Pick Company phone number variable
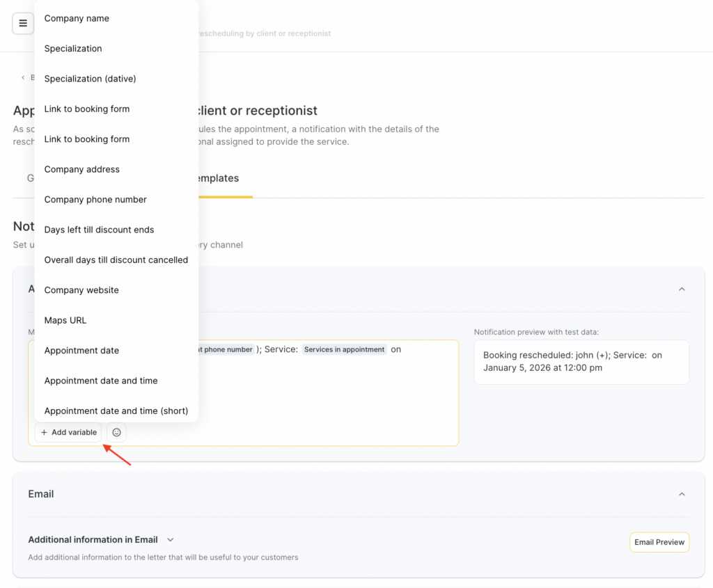This screenshot has height=588, width=713. click(x=95, y=200)
